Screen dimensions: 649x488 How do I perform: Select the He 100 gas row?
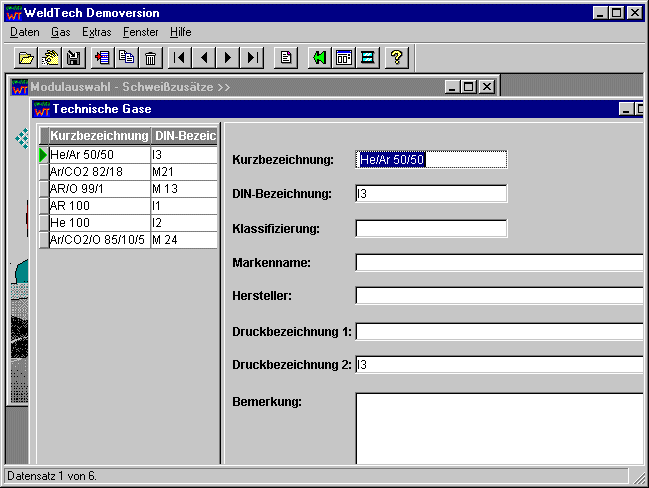98,223
